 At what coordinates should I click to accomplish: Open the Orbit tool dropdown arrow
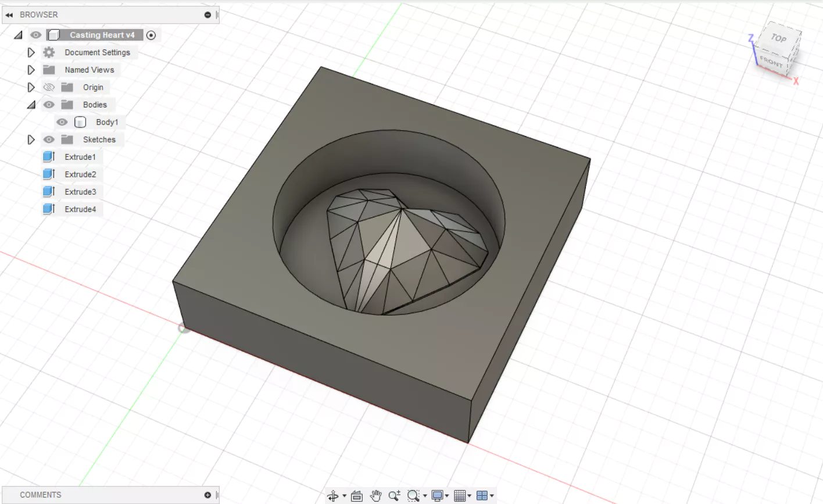point(344,496)
